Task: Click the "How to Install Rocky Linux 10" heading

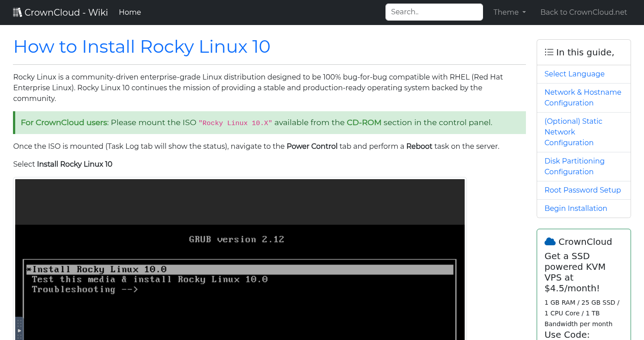Action: click(x=142, y=46)
